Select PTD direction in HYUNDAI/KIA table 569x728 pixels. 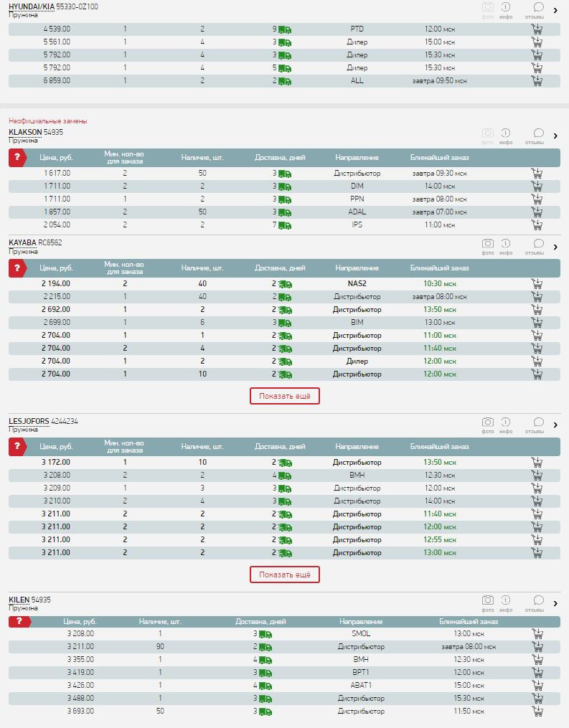(x=357, y=29)
